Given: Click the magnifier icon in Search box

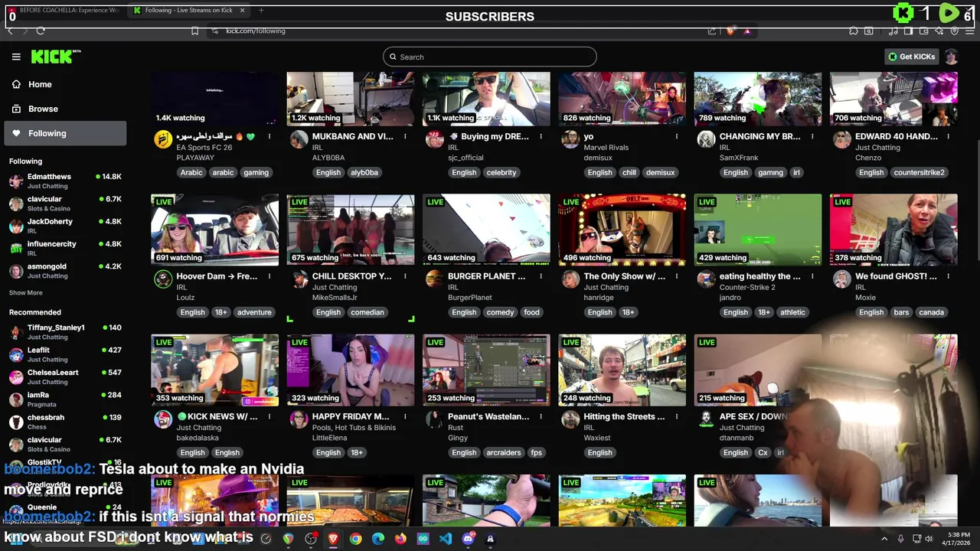Looking at the screenshot, I should [x=393, y=57].
